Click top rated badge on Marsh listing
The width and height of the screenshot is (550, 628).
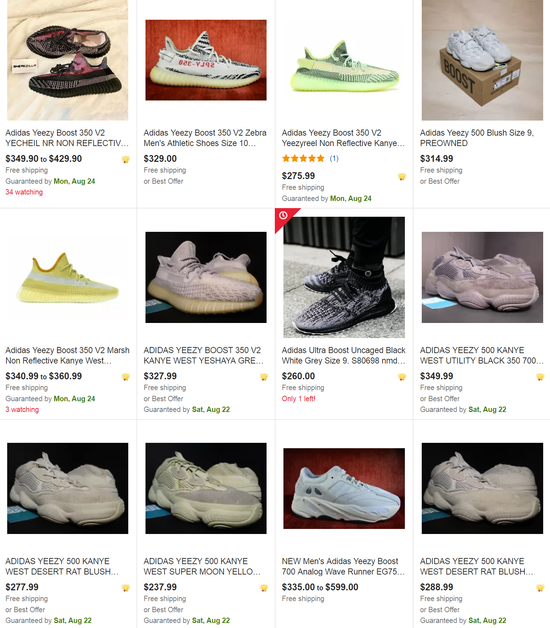coord(125,377)
